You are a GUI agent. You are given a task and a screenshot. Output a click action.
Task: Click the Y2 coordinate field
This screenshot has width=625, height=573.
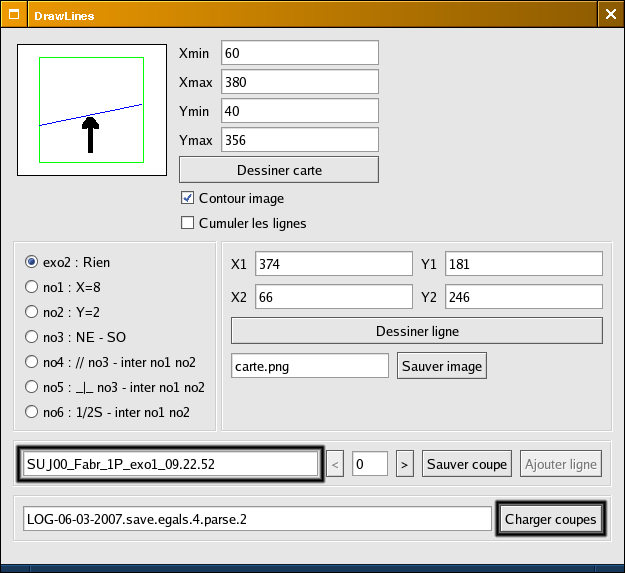click(x=523, y=297)
